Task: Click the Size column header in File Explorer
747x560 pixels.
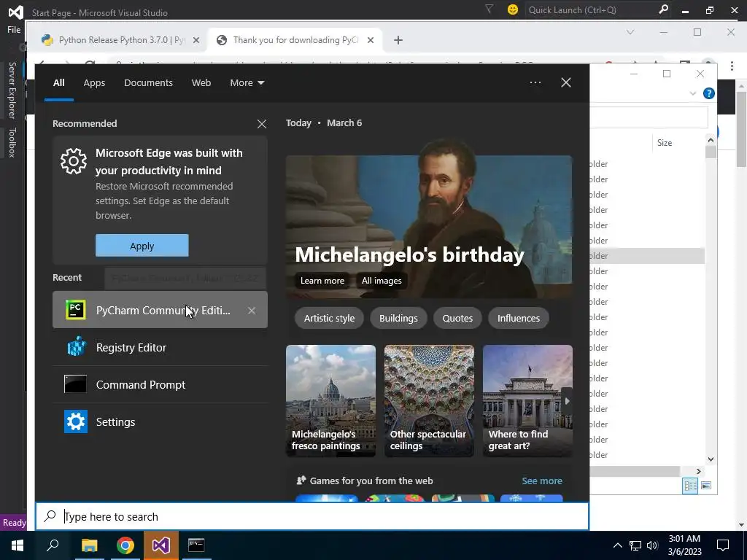Action: click(x=665, y=143)
